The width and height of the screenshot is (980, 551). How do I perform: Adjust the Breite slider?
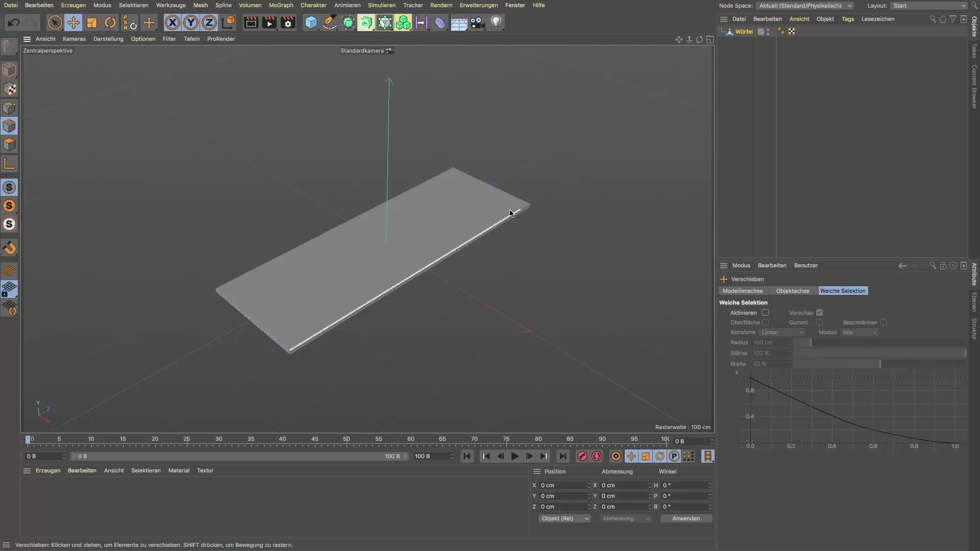point(879,364)
